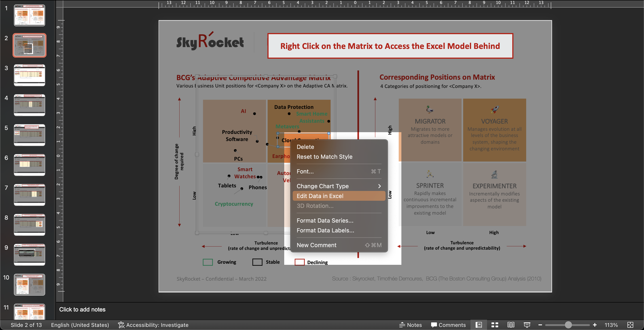This screenshot has width=644, height=330.
Task: Select the runner icon above SPRINTER
Action: [x=430, y=174]
